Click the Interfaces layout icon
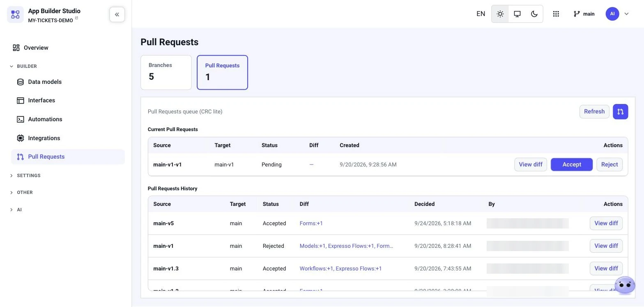Screen dimensions: 644x307 (x=20, y=101)
